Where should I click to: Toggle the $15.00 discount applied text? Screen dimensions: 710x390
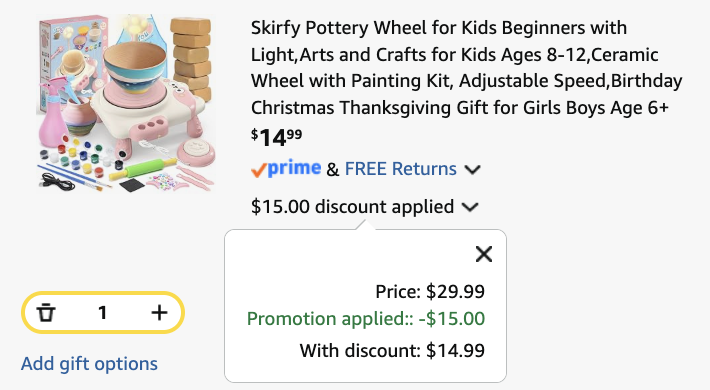pos(352,207)
